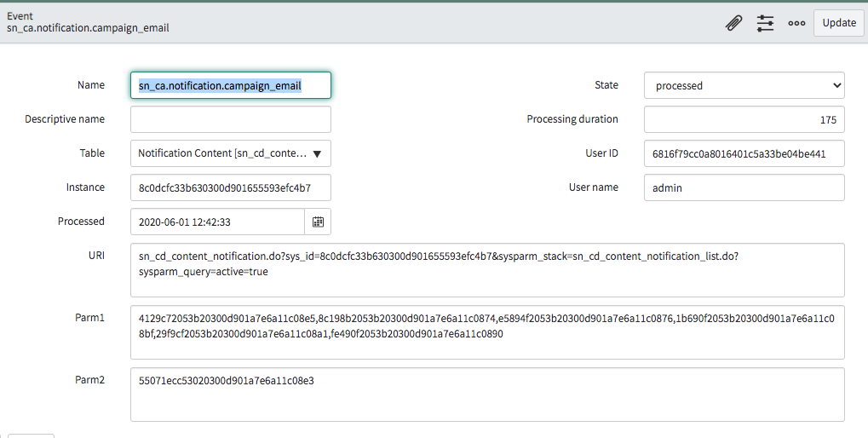Open the Processed date calendar picker

coord(318,222)
